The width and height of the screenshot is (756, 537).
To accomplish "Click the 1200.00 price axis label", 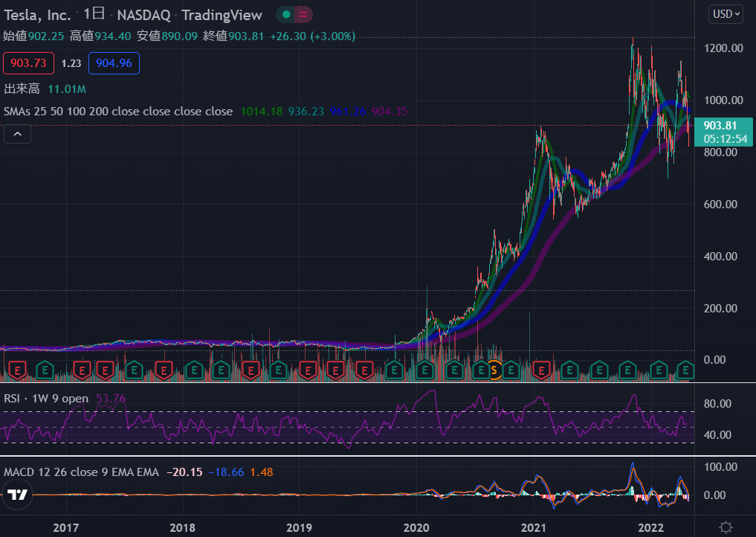I will pyautogui.click(x=723, y=48).
